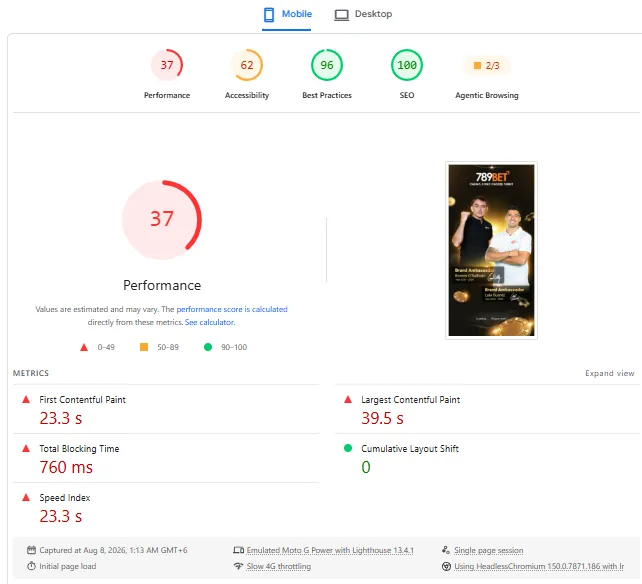
Task: Click the icon beside Single page session
Action: (446, 550)
